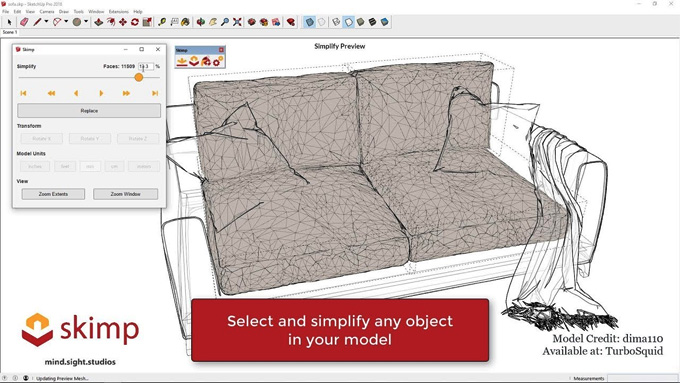Click the Replace button in Skimp
This screenshot has width=680, height=383.
89,111
